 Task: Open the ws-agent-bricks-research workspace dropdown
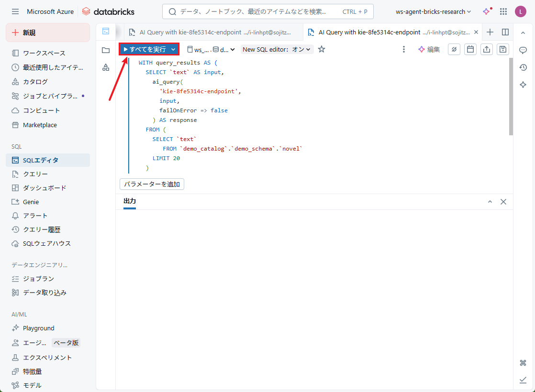click(433, 11)
